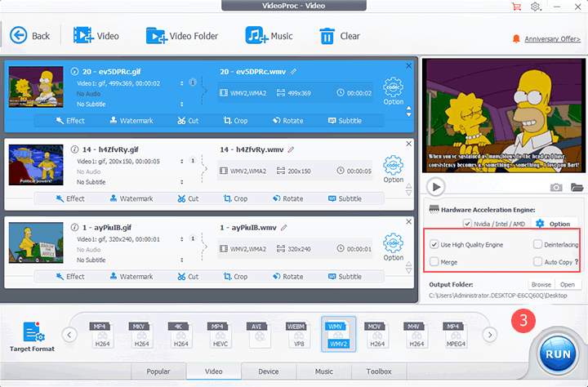Viewport: 588px width, 387px height.
Task: Toggle Nvidia / Intel / AMD acceleration
Action: (467, 224)
